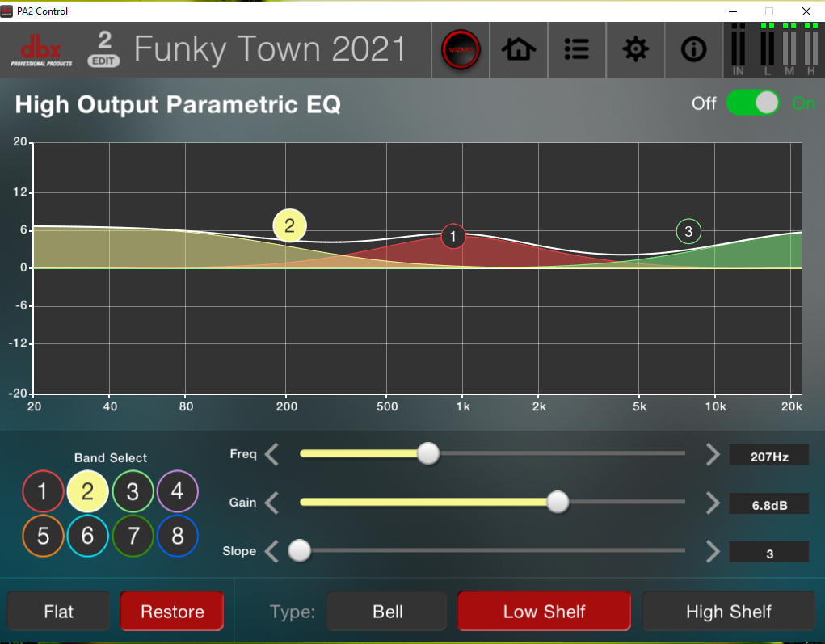Open the Wizard setup icon
The width and height of the screenshot is (825, 644).
[x=461, y=50]
